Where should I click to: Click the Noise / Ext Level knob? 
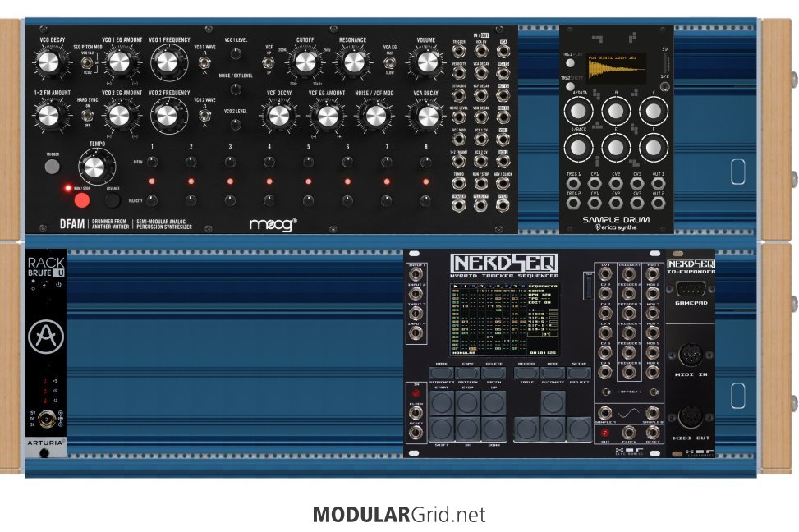(x=236, y=89)
